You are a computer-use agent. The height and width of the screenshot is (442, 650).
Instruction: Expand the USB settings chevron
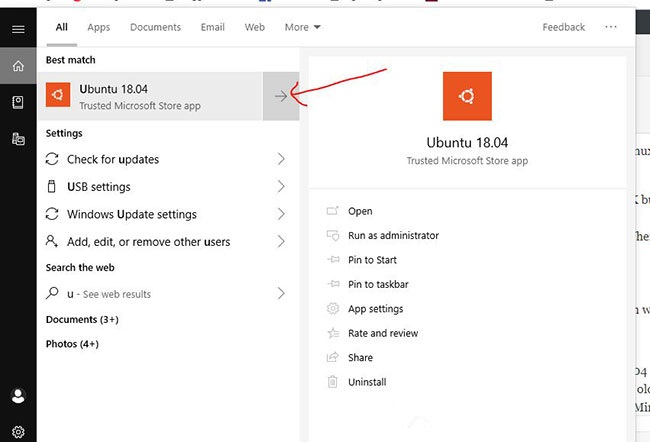pyautogui.click(x=281, y=187)
